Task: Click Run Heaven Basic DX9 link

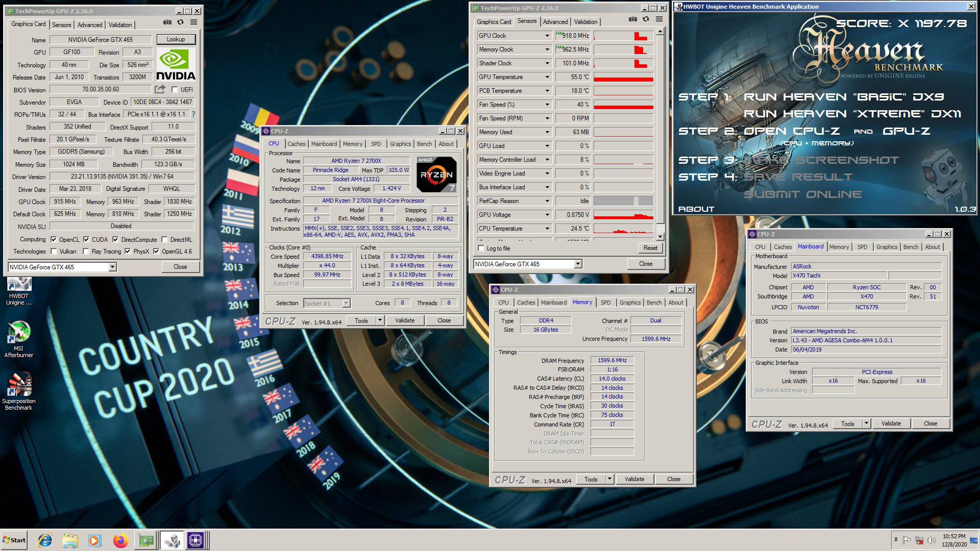Action: coord(844,97)
